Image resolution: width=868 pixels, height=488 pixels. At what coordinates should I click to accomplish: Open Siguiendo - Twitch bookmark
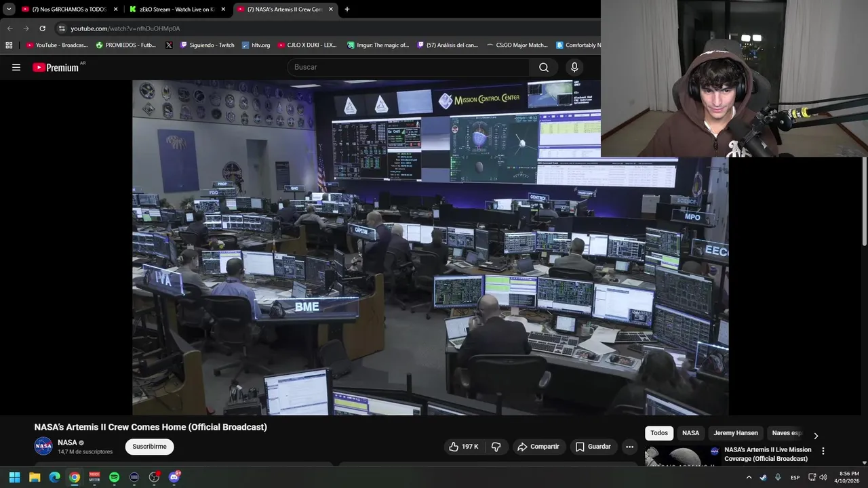tap(207, 45)
